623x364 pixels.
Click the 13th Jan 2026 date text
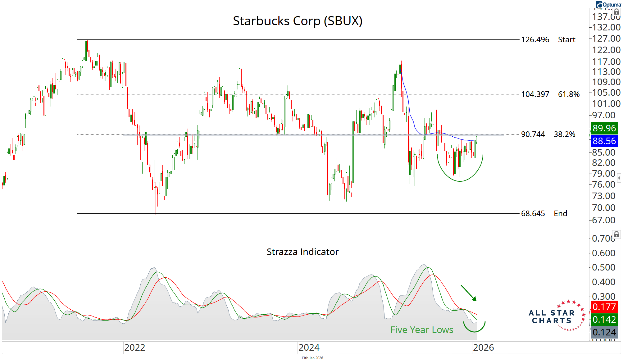[x=312, y=358]
